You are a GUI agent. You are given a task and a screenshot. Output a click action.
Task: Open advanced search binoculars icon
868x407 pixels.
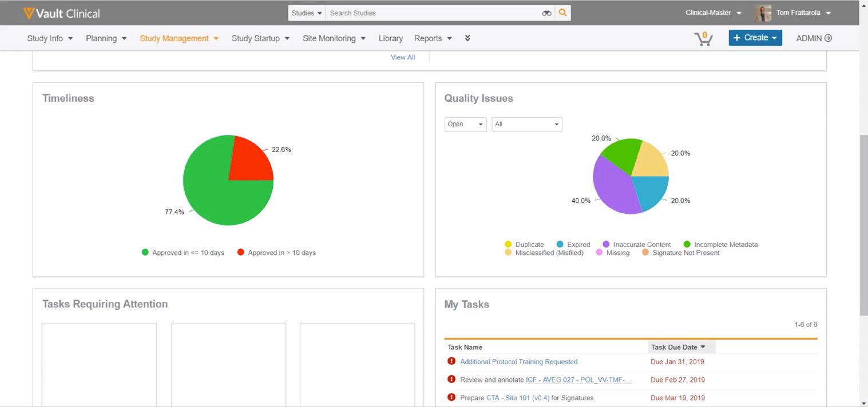pos(547,13)
